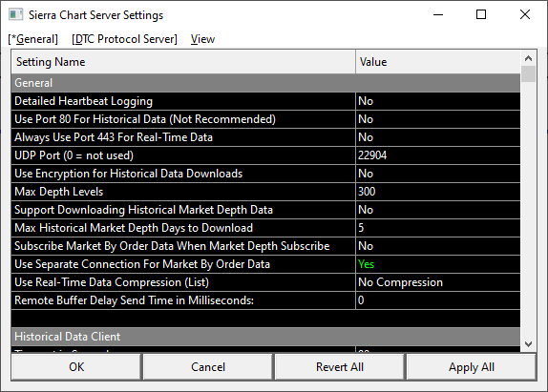Image resolution: width=548 pixels, height=392 pixels.
Task: Select the UDP Port (0 = not used) name
Action: pyautogui.click(x=183, y=155)
